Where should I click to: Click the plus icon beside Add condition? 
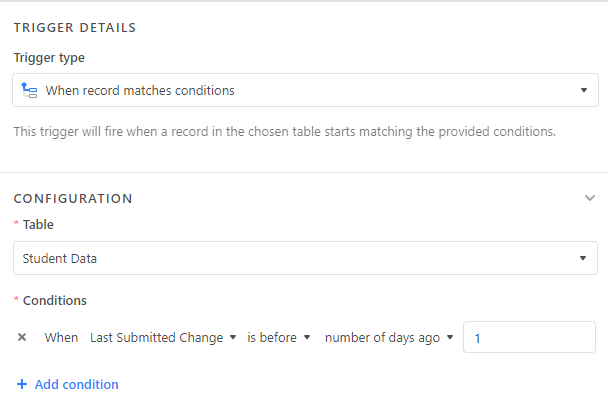pos(22,384)
